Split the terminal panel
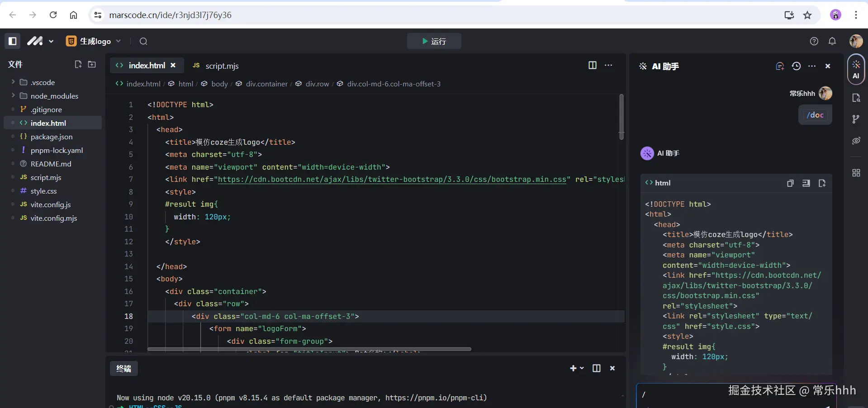Image resolution: width=868 pixels, height=408 pixels. [597, 368]
